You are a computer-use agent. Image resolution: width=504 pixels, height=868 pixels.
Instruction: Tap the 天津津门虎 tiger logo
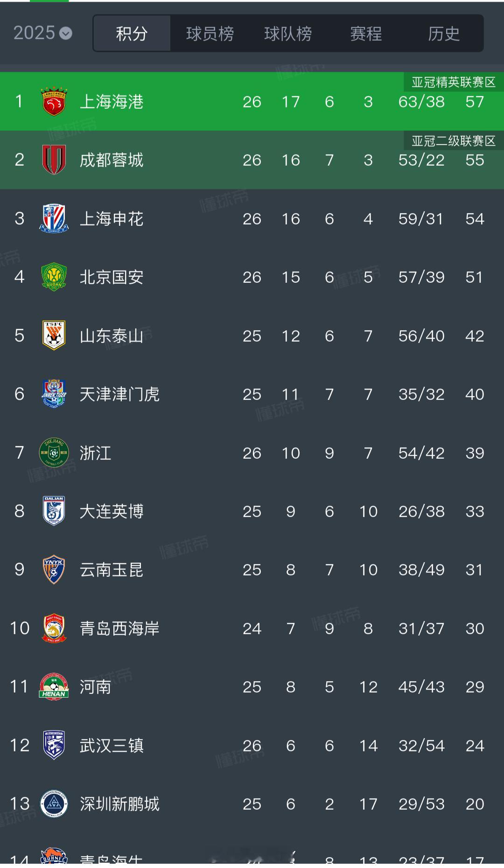pyautogui.click(x=54, y=394)
